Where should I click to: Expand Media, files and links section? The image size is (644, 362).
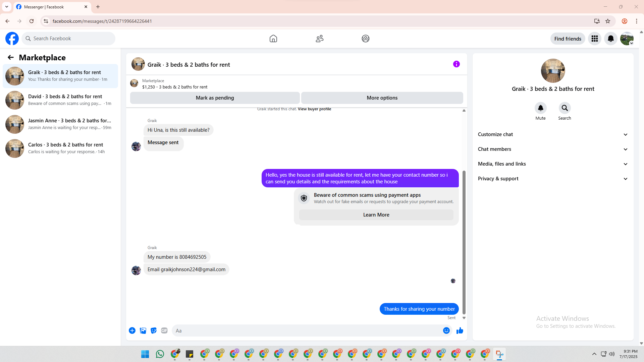(x=553, y=164)
